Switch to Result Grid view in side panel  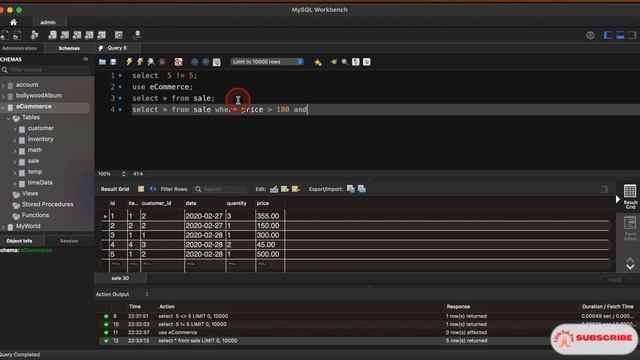630,197
